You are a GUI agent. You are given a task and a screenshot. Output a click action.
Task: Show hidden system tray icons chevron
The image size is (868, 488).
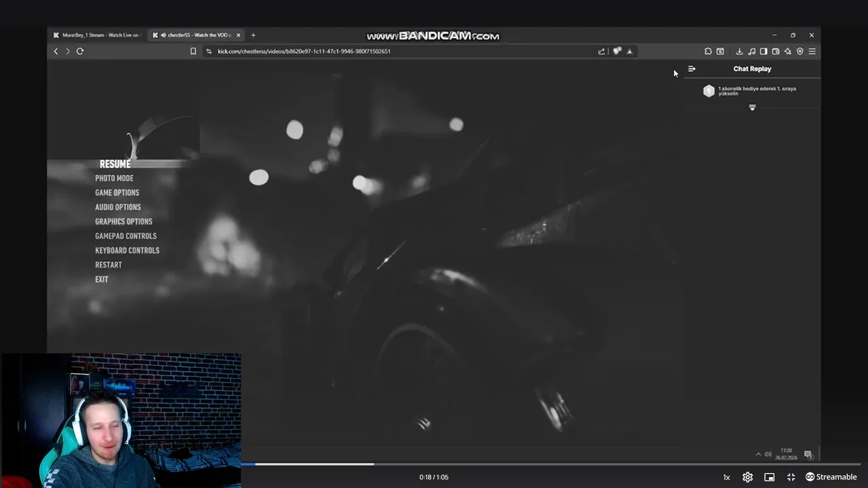pyautogui.click(x=758, y=454)
